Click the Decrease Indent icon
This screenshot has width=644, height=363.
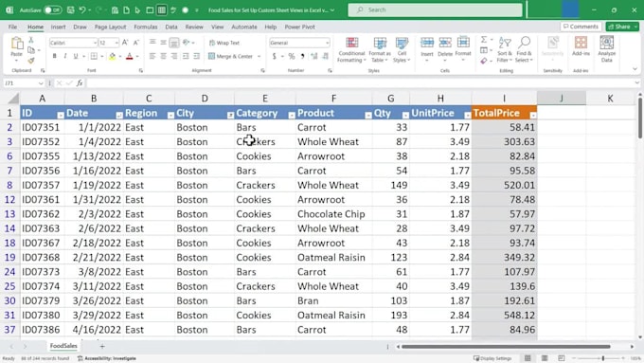pos(186,56)
